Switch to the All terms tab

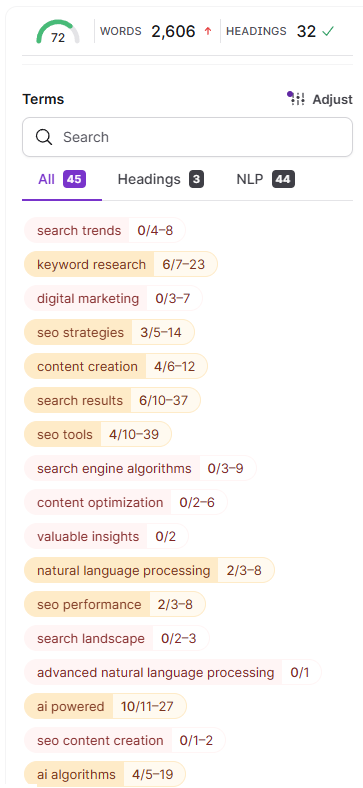62,179
